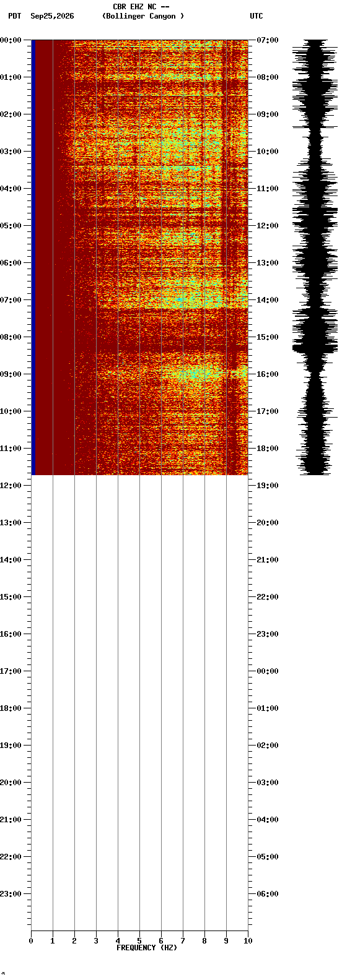This screenshot has width=342, height=980.
Task: Click the "(Bollinger Canyon )" label
Action: point(143,16)
